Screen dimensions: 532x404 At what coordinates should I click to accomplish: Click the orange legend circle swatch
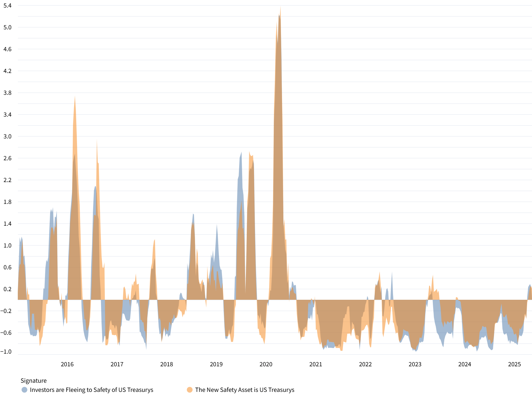(190, 390)
